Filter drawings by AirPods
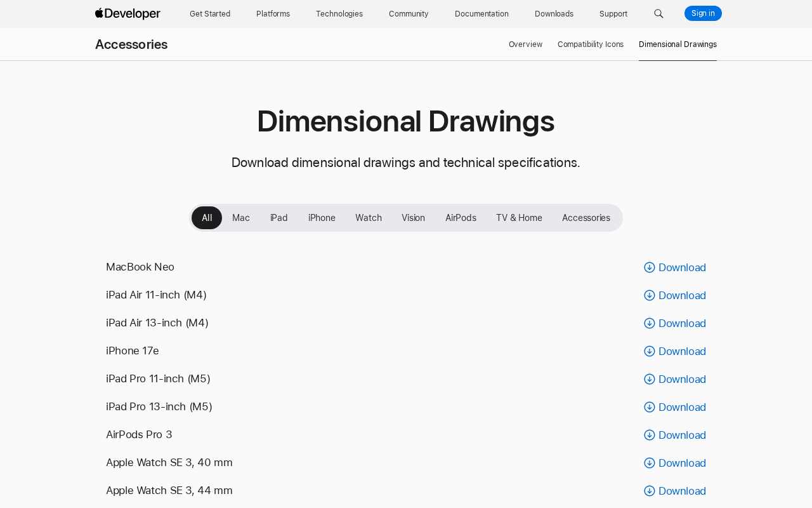This screenshot has width=812, height=508. [461, 218]
